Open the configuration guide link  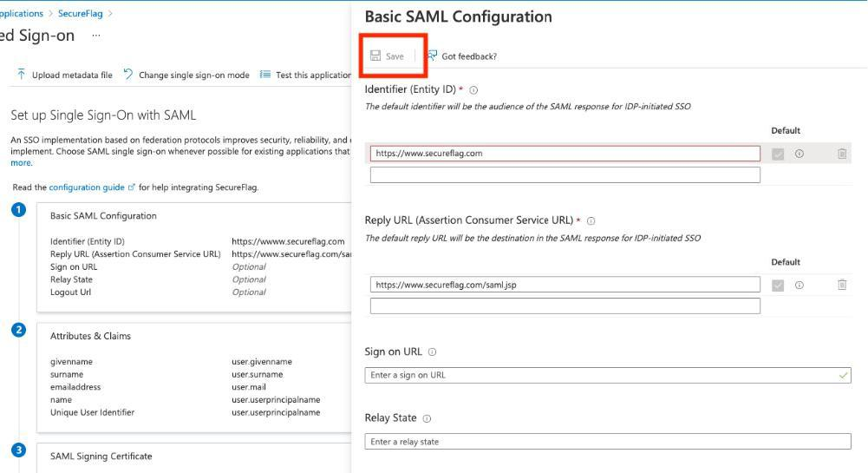[92, 187]
